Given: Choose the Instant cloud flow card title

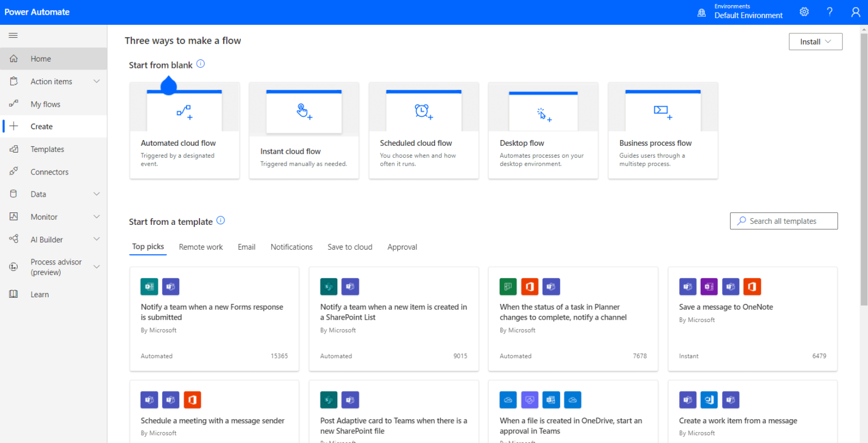Looking at the screenshot, I should coord(290,151).
